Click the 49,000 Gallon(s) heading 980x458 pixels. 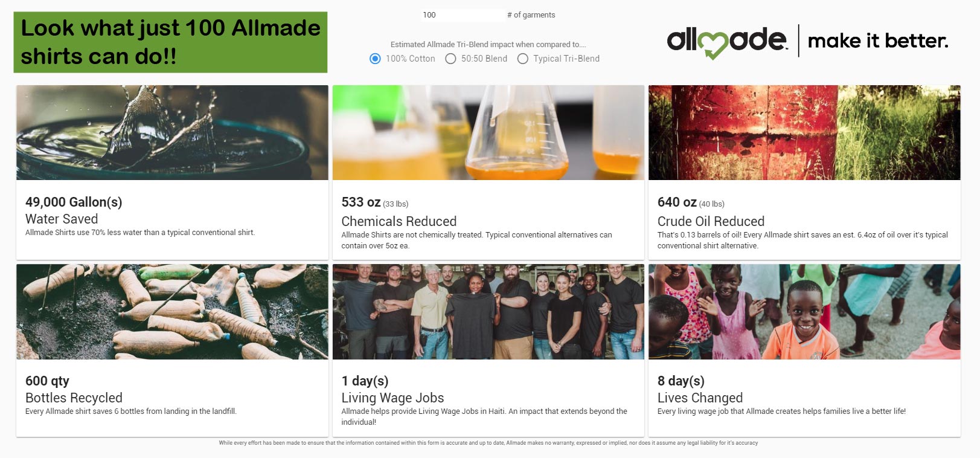[x=74, y=202]
